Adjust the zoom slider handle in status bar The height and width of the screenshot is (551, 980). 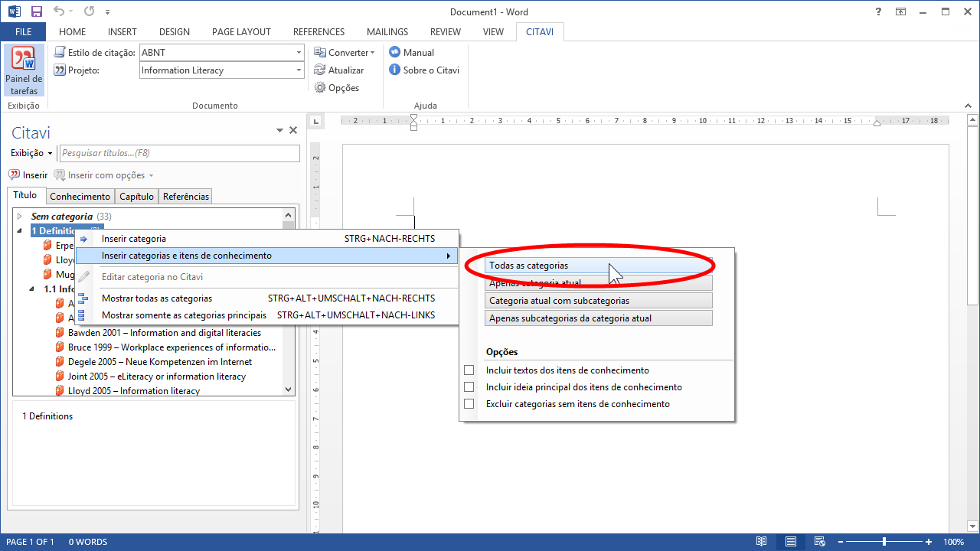pyautogui.click(x=884, y=542)
